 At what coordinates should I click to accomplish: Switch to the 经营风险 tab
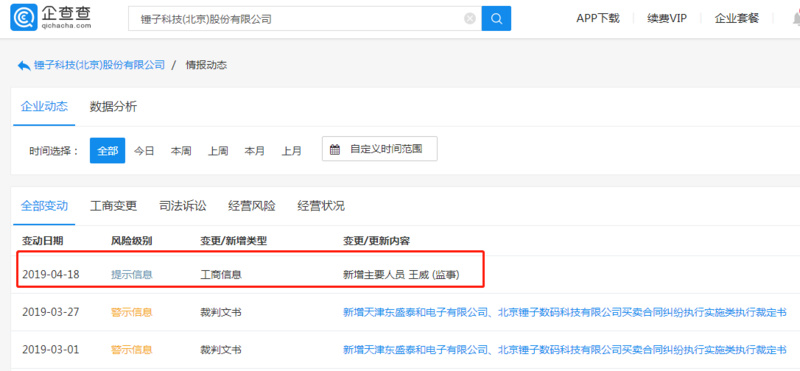[x=252, y=206]
